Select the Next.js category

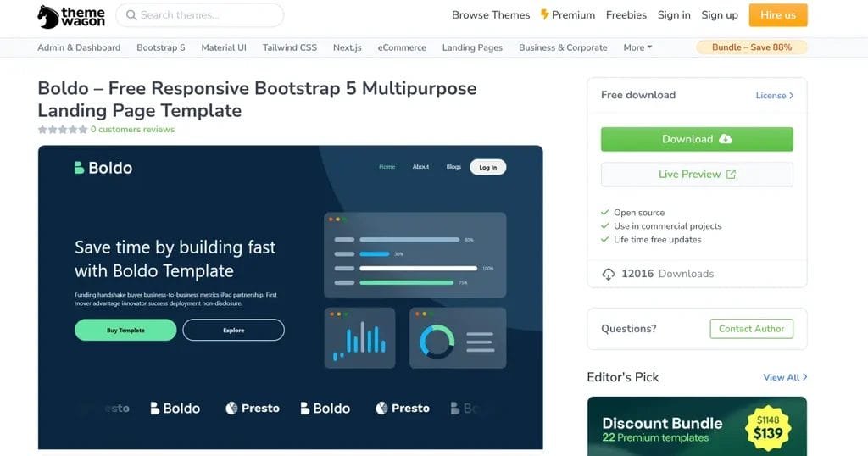coord(347,47)
